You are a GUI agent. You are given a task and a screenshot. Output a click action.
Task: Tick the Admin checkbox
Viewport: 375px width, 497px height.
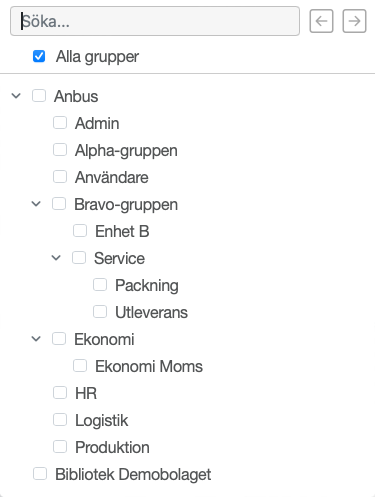60,123
